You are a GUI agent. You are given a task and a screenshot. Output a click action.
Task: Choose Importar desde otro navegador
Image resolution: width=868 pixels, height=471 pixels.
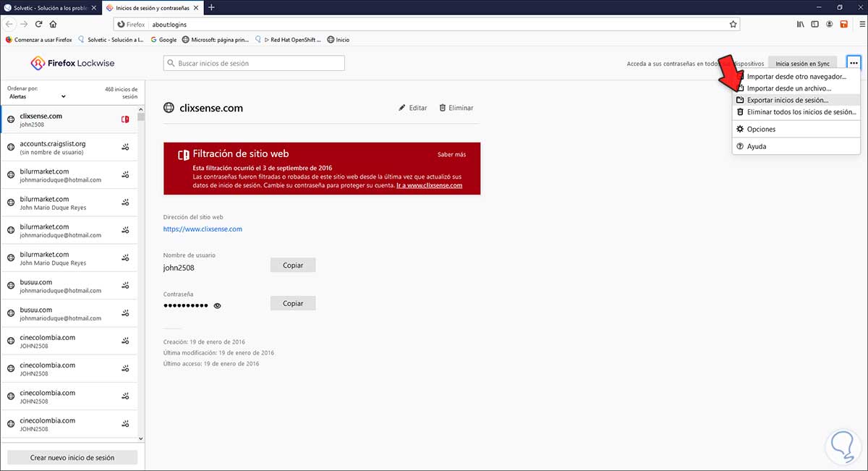[796, 76]
